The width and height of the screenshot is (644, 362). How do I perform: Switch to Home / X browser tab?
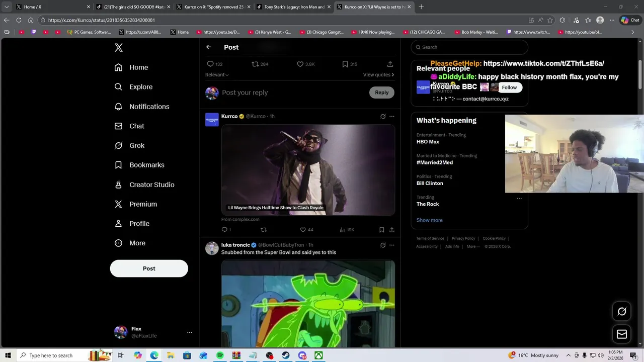pyautogui.click(x=53, y=7)
